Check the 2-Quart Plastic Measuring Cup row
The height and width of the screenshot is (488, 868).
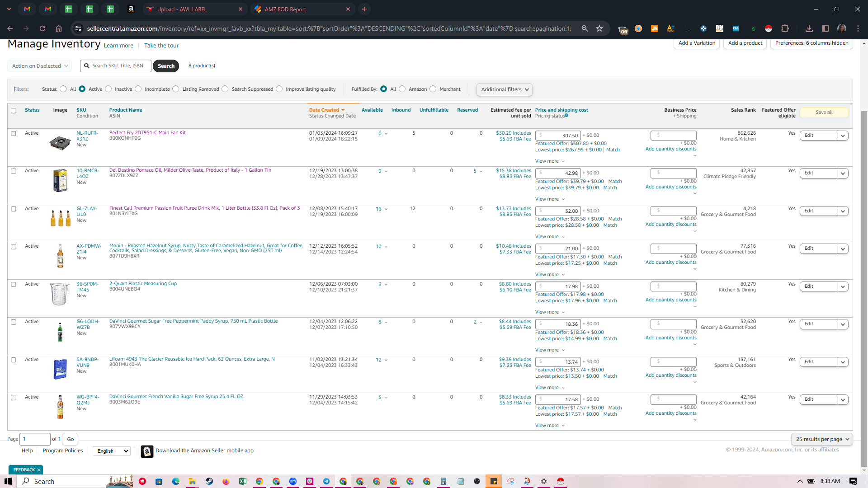point(14,285)
